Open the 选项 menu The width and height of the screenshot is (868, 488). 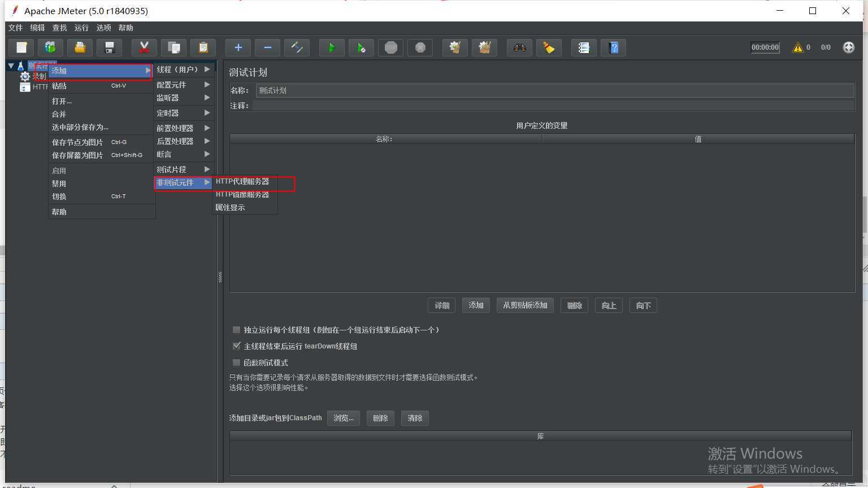pyautogui.click(x=103, y=28)
